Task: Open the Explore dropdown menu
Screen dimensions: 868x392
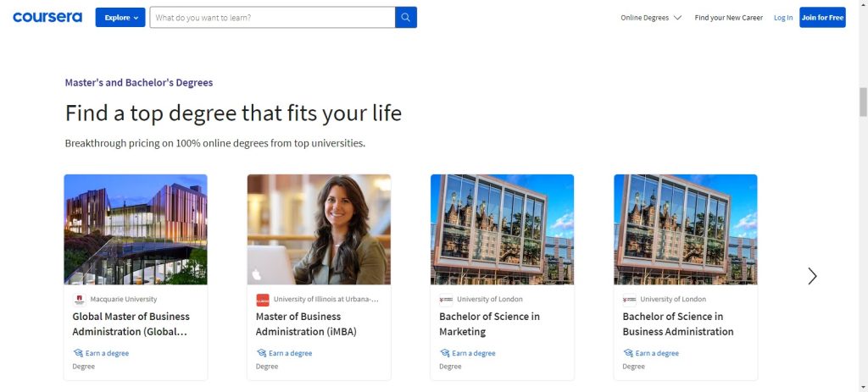Action: [x=120, y=17]
